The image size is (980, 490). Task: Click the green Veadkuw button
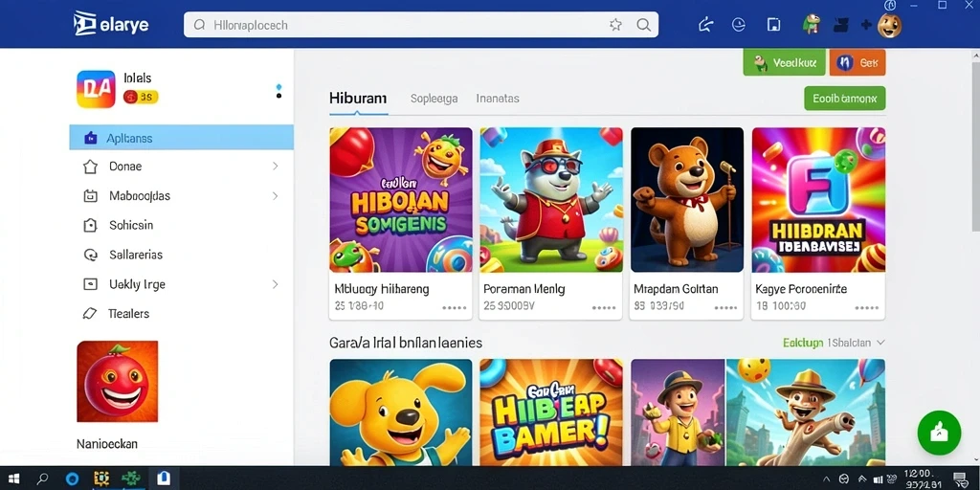[784, 62]
